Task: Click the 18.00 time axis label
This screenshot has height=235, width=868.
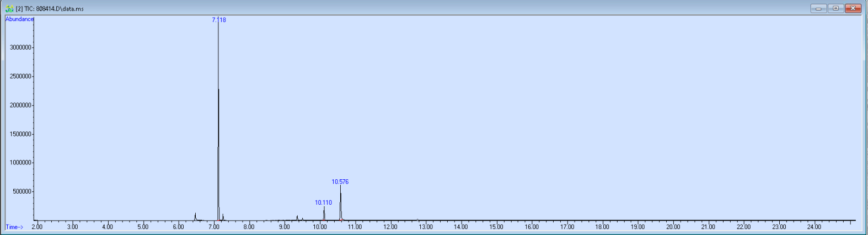Action: point(602,227)
